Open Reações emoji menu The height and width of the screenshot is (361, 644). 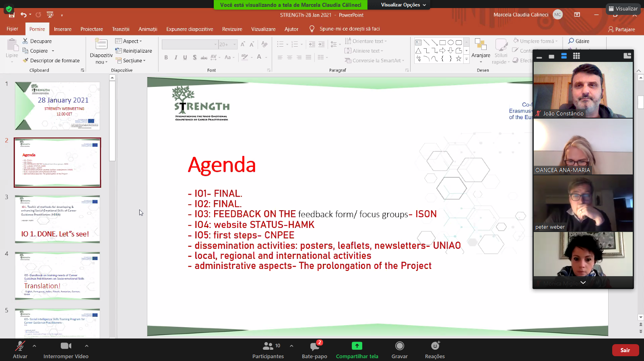[435, 346]
